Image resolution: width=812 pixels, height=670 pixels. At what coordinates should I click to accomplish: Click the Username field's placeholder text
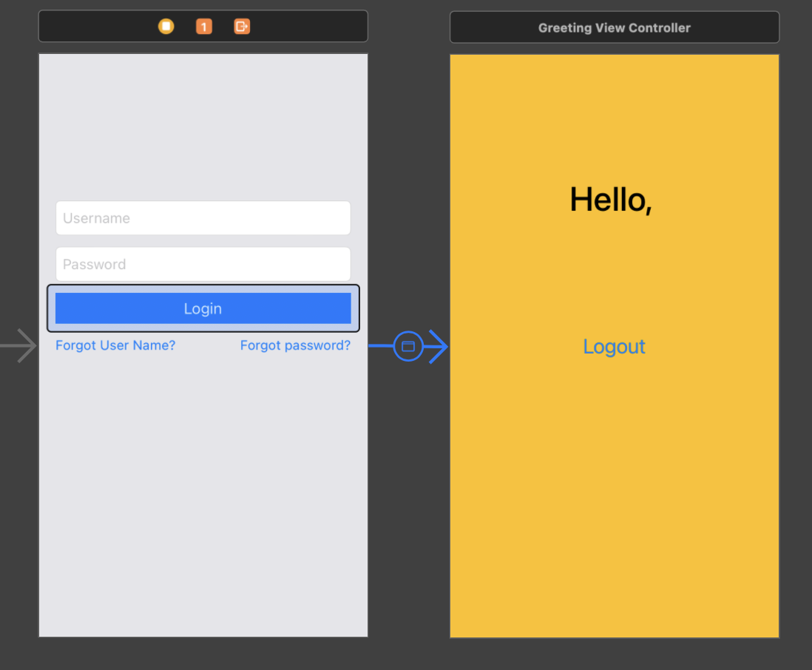(96, 217)
